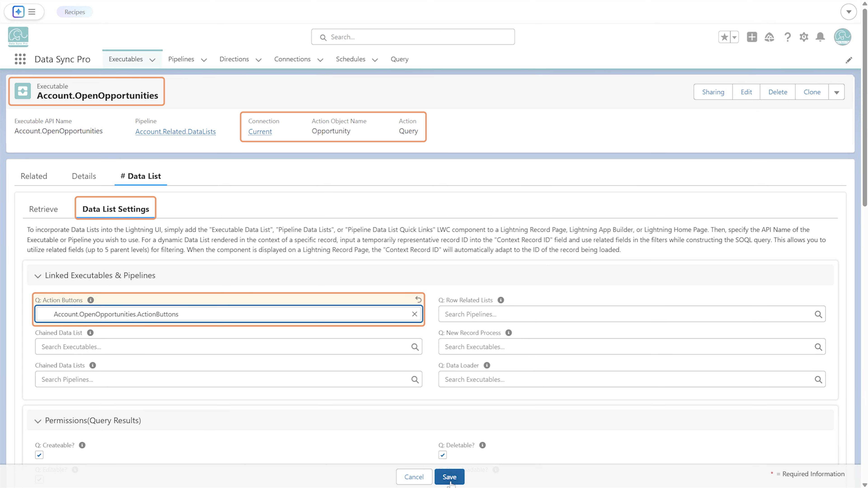868x488 pixels.
Task: Switch to the Related tab
Action: point(34,176)
